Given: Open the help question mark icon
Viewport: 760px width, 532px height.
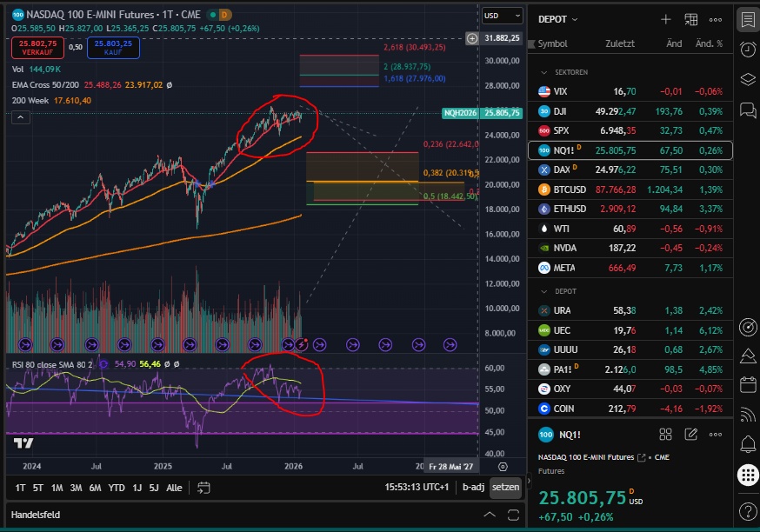Looking at the screenshot, I should (747, 511).
